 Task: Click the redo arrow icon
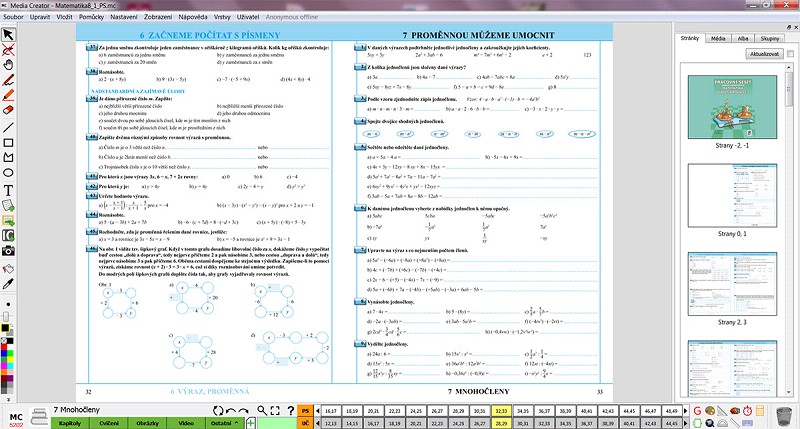(x=243, y=410)
